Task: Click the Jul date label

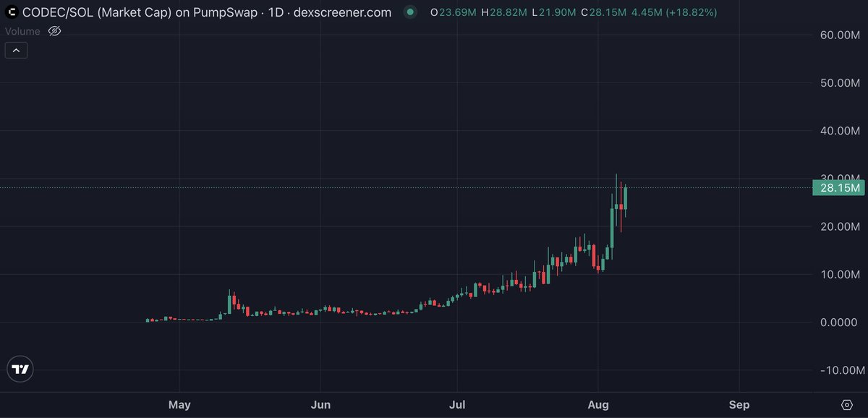Action: tap(456, 405)
